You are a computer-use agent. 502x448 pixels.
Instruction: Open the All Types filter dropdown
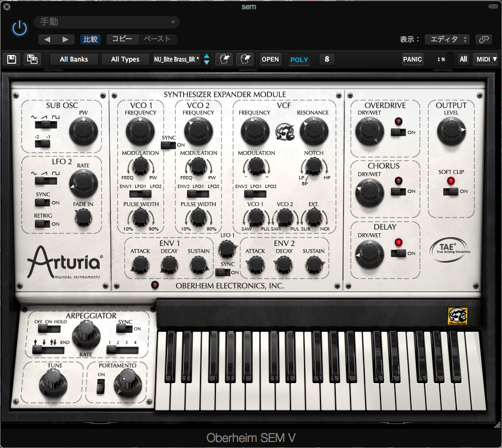pyautogui.click(x=125, y=59)
